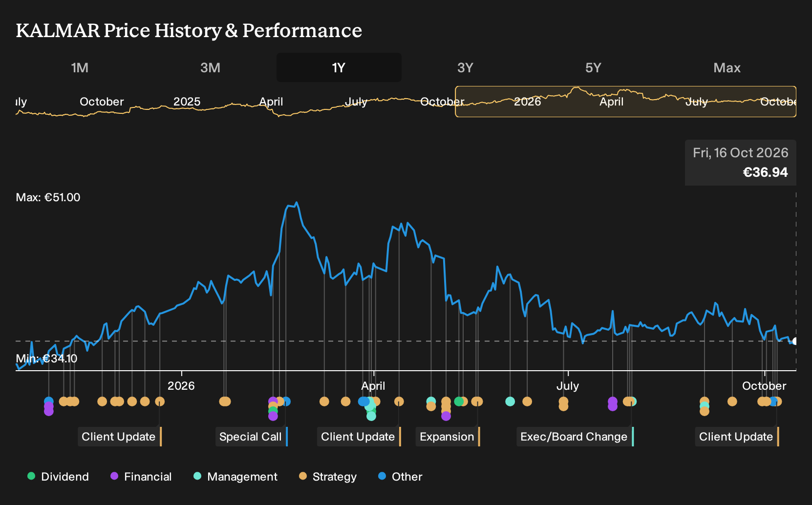812x505 pixels.
Task: Click the Max: €51.00 label
Action: [x=48, y=197]
